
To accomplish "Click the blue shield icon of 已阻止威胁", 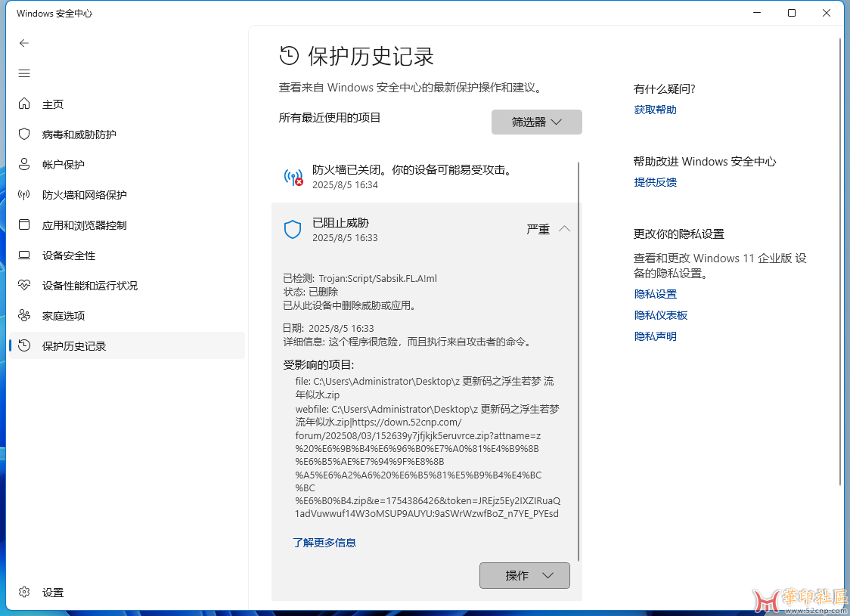I will [x=293, y=230].
